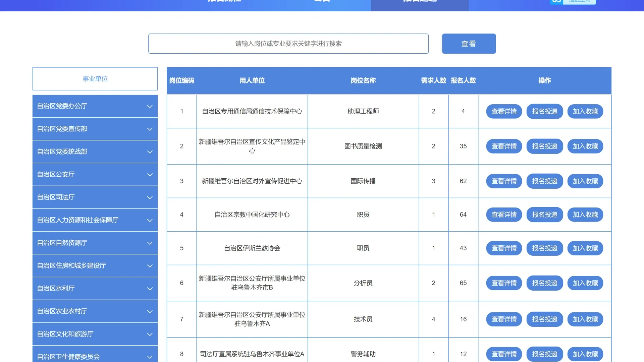查看"警务辅助"岗位详情
The height and width of the screenshot is (362, 644).
(x=503, y=354)
